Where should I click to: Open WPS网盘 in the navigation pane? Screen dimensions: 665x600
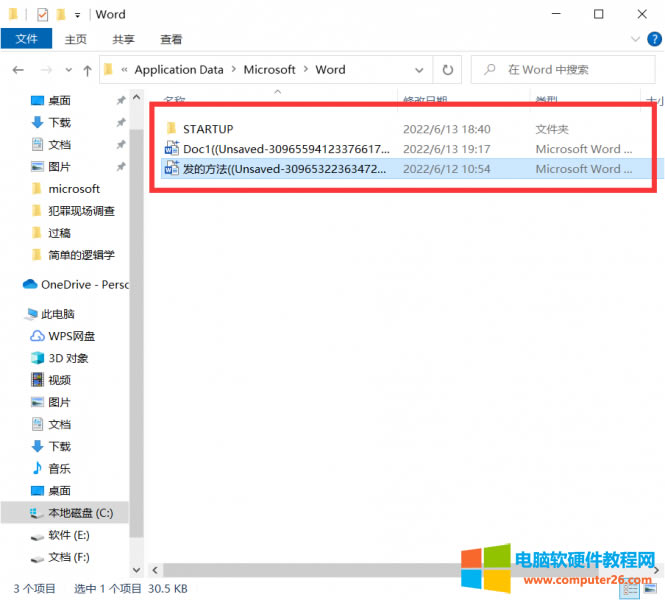point(71,336)
